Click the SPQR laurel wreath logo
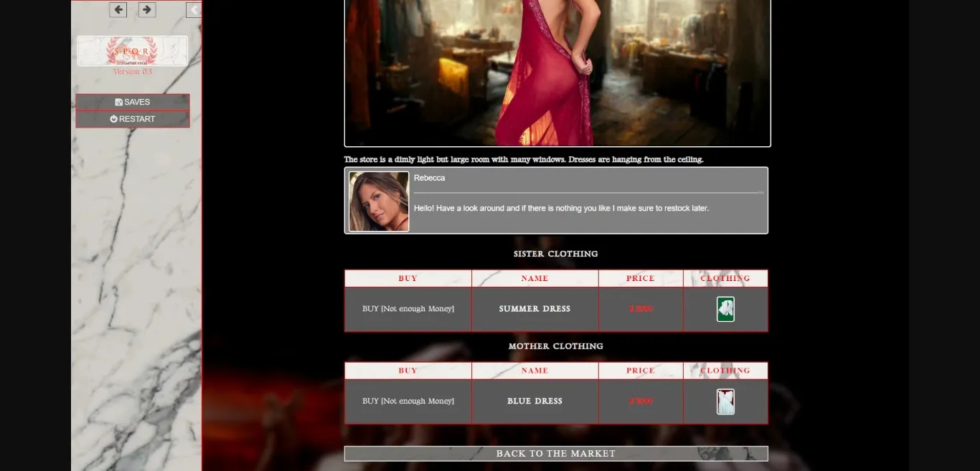 tap(132, 50)
